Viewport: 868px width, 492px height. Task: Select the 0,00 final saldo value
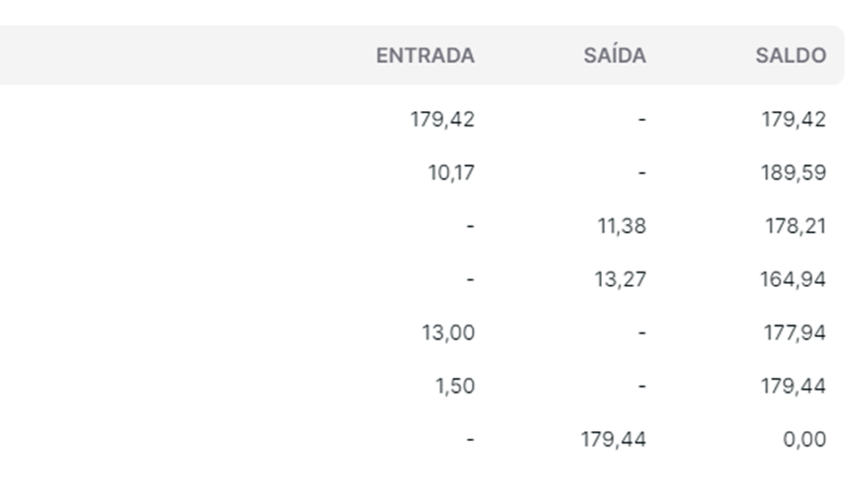tap(804, 439)
